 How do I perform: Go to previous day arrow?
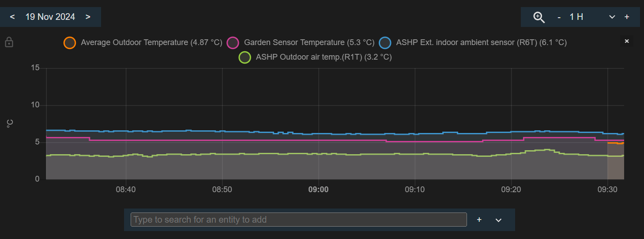[x=12, y=17]
